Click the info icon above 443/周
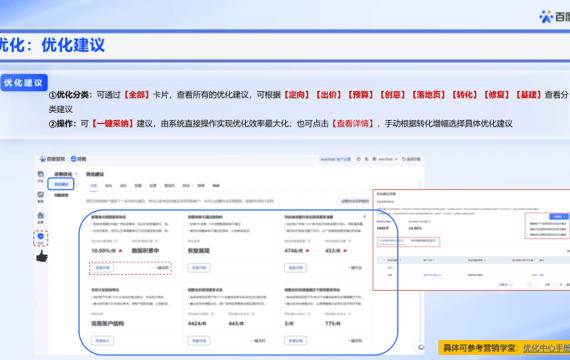The width and height of the screenshot is (570, 360). [x=253, y=314]
